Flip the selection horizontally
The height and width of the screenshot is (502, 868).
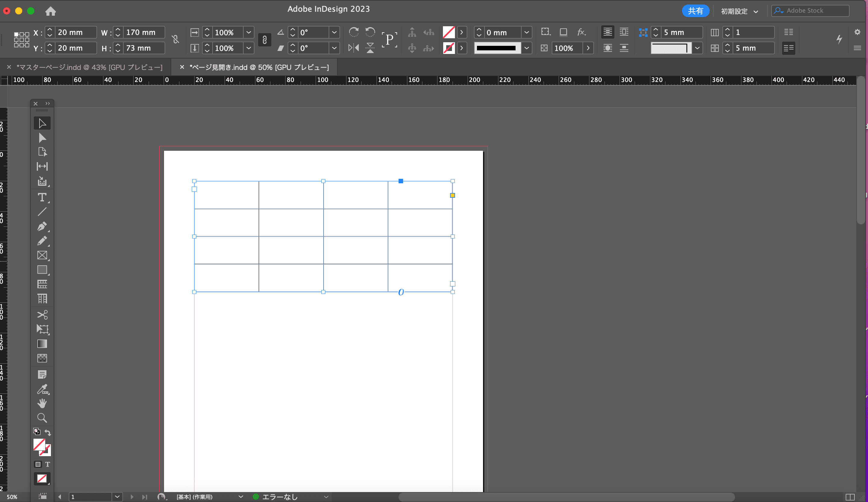click(353, 48)
